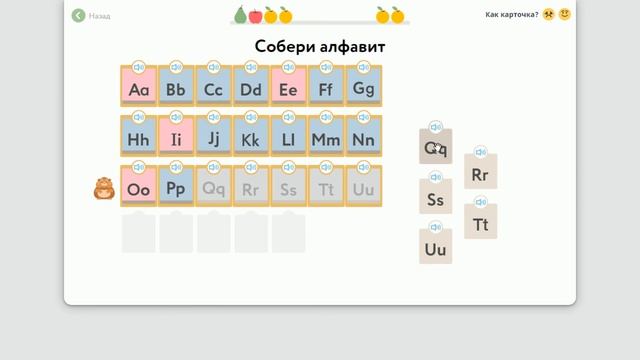The height and width of the screenshot is (360, 640).
Task: Select the loose Qq letter card
Action: pyautogui.click(x=436, y=147)
